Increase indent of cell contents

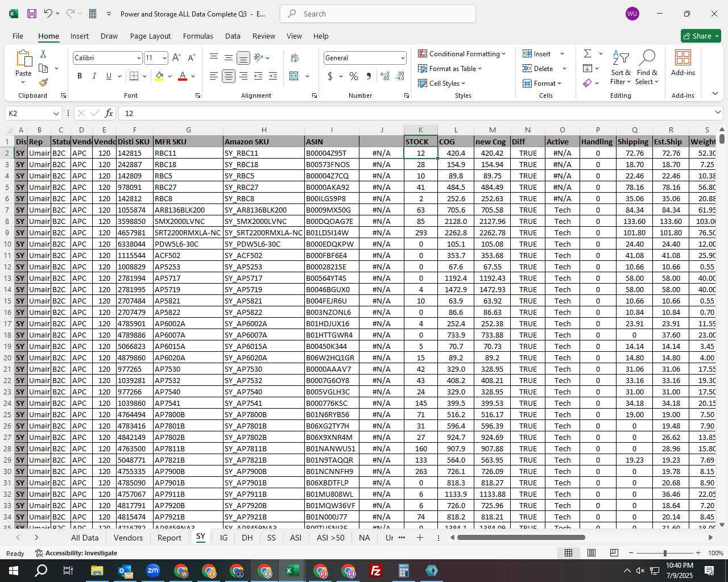pos(273,76)
